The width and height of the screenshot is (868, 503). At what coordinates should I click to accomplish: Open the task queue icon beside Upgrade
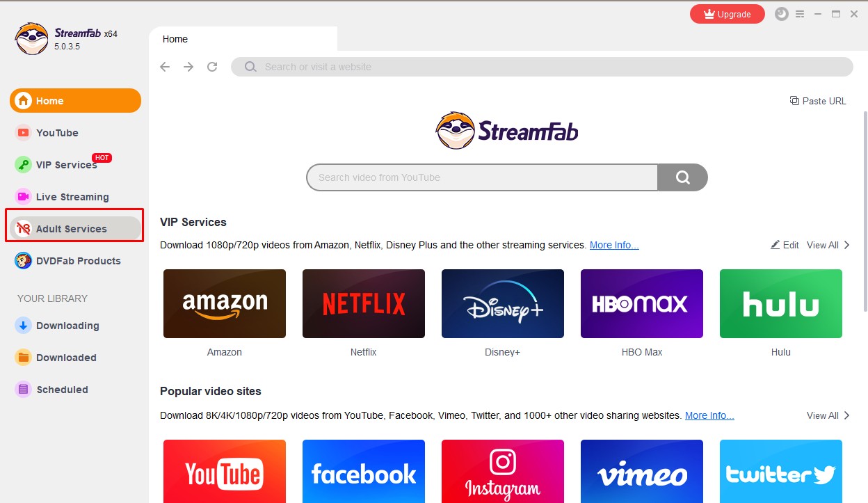[x=782, y=14]
